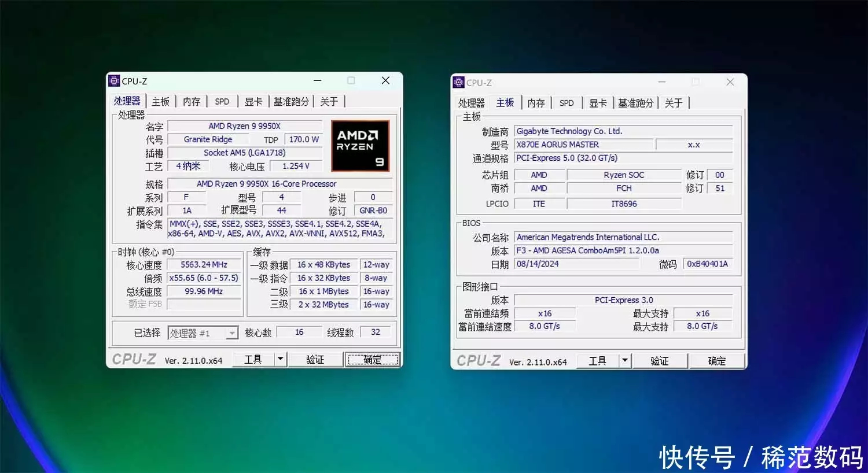Click the 5563.24 MHz core speed value
The image size is (868, 473).
(x=204, y=264)
